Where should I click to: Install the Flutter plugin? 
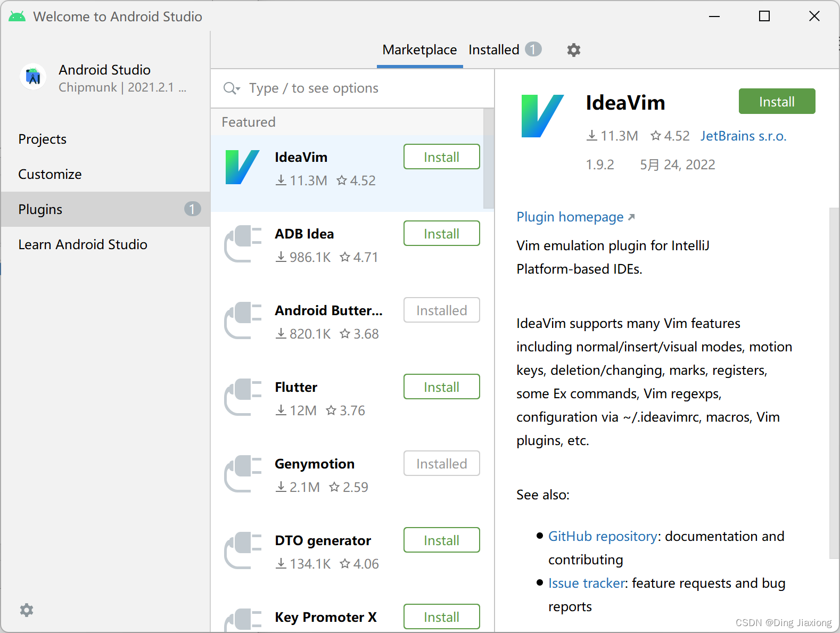[x=441, y=387]
